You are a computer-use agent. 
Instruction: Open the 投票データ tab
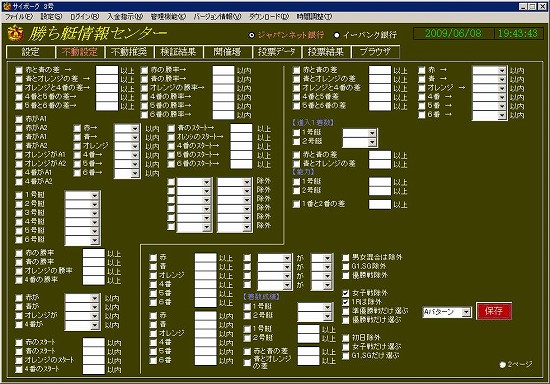coord(276,52)
